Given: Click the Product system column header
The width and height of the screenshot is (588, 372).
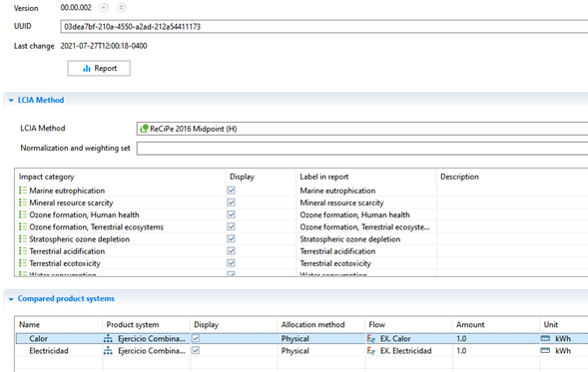Looking at the screenshot, I should coord(133,324).
